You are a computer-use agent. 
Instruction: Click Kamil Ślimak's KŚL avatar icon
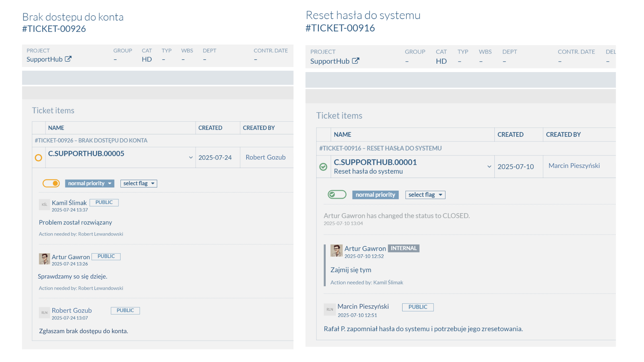point(44,204)
